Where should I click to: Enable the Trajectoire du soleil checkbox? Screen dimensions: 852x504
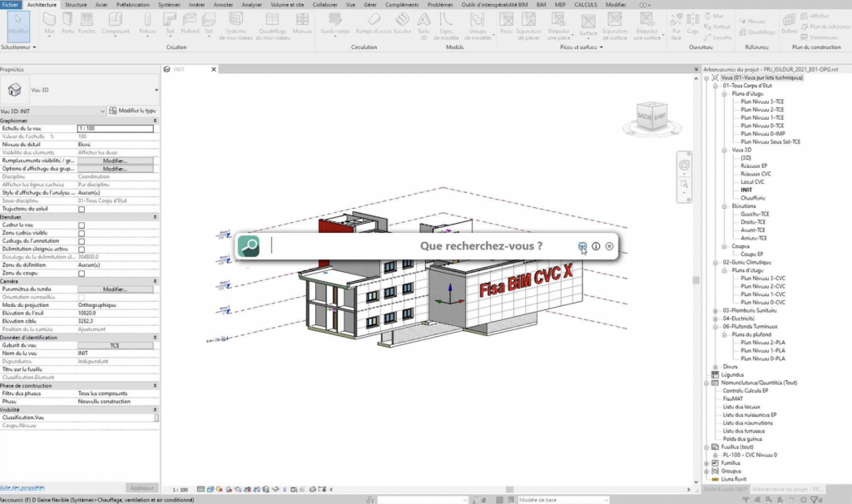82,209
